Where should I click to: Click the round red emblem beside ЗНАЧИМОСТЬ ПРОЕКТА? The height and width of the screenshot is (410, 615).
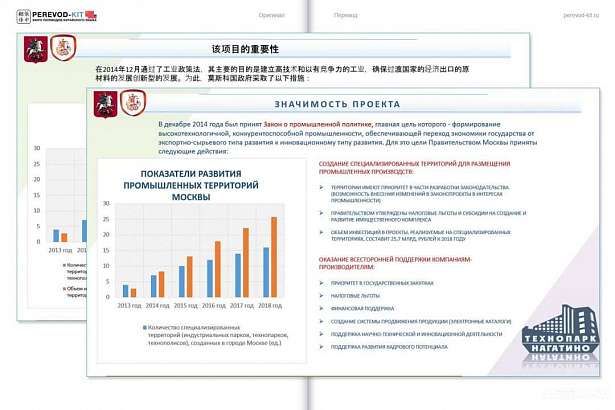coord(132,102)
